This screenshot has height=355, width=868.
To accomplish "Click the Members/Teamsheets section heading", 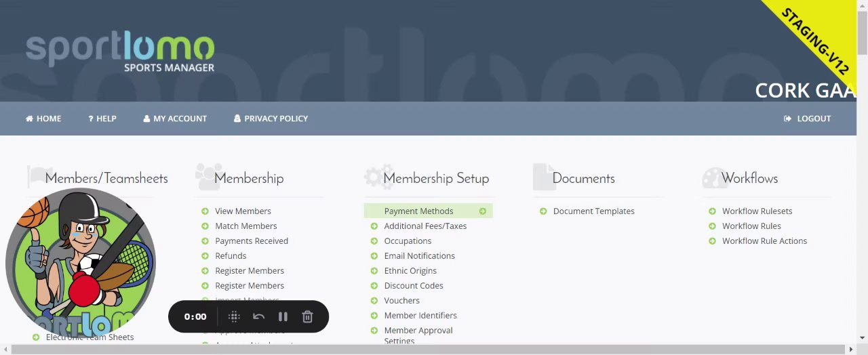I will (106, 179).
